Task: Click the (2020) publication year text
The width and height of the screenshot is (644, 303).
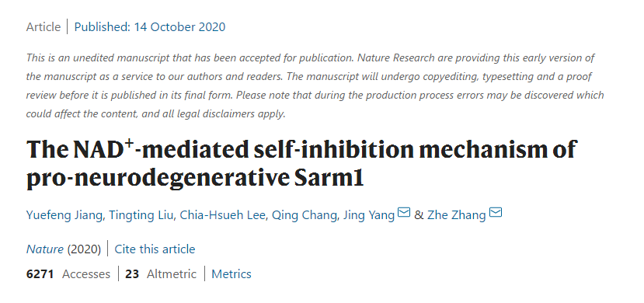Action: coord(84,249)
